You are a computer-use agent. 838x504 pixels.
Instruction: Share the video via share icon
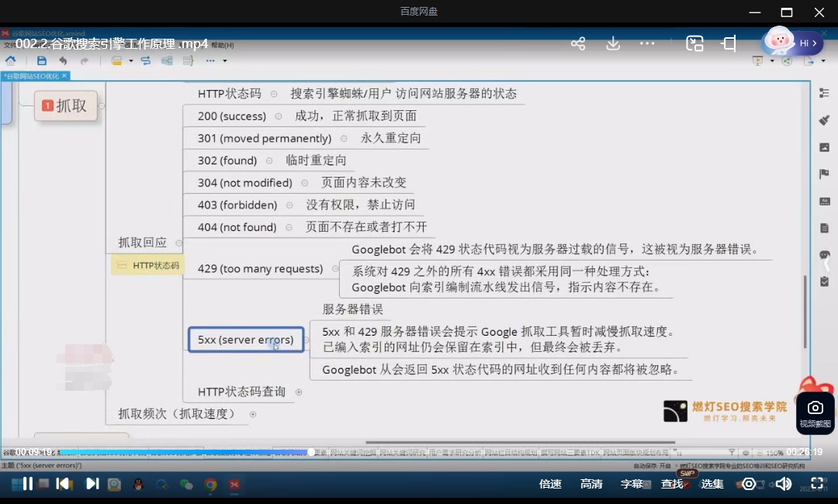pos(578,43)
